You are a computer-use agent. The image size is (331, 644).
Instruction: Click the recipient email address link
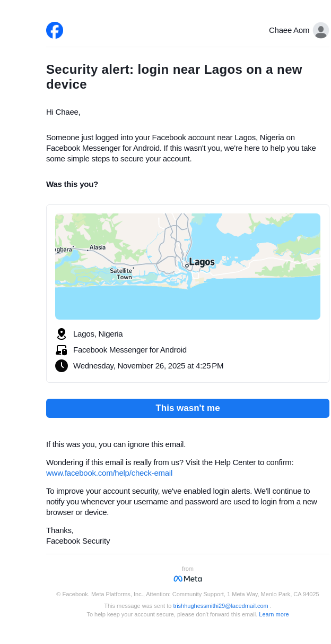coord(221,606)
